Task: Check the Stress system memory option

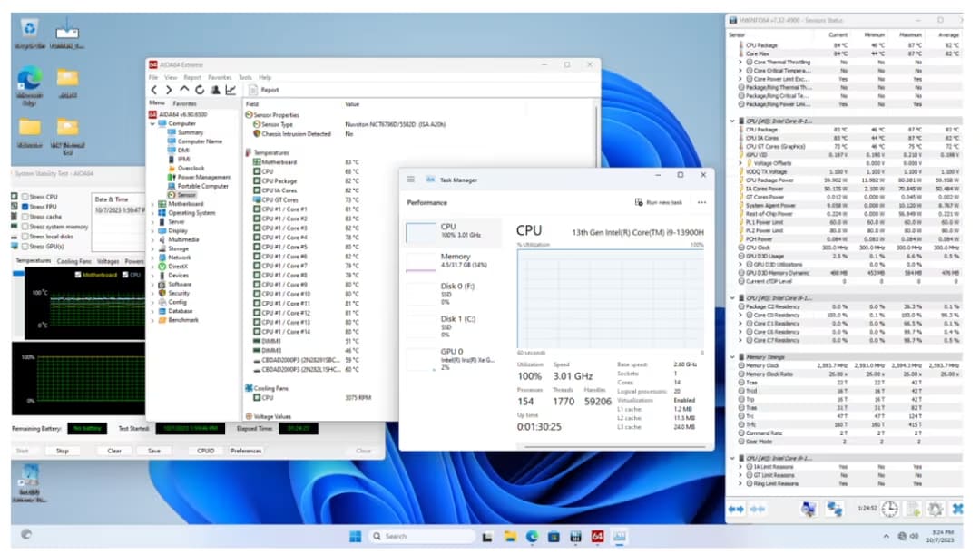Action: tap(25, 227)
